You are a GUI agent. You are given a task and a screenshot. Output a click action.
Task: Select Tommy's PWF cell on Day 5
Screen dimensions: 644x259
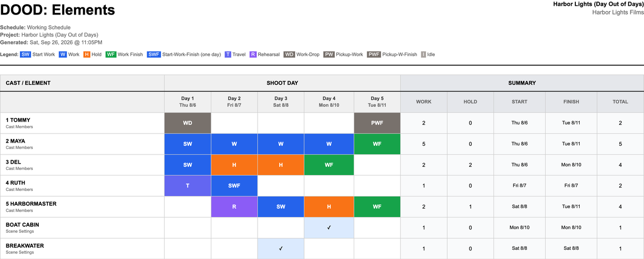click(377, 123)
